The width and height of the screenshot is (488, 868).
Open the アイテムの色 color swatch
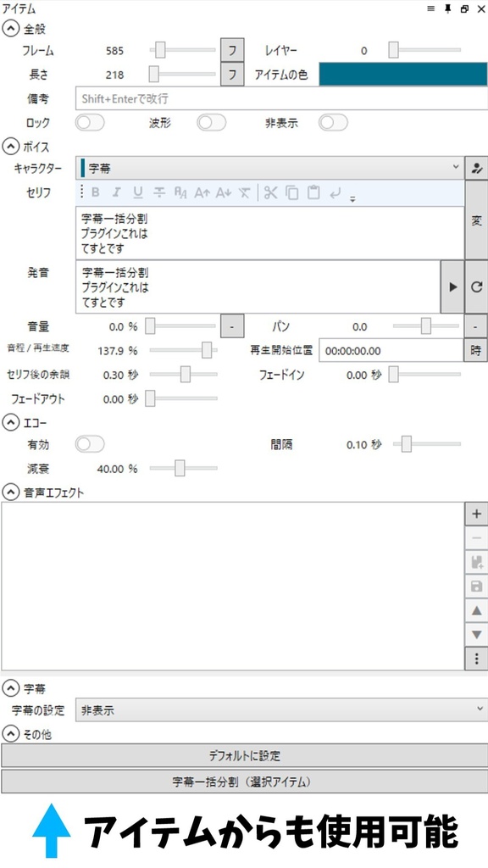402,75
